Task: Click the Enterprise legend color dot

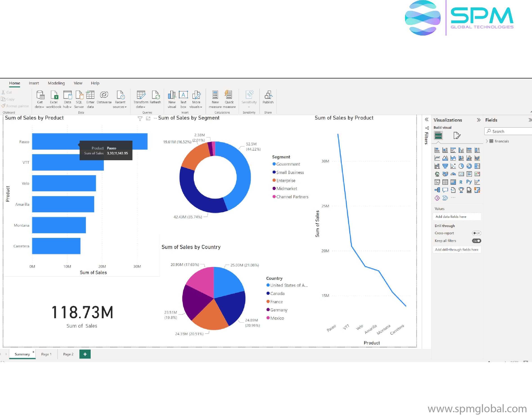Action: 274,180
